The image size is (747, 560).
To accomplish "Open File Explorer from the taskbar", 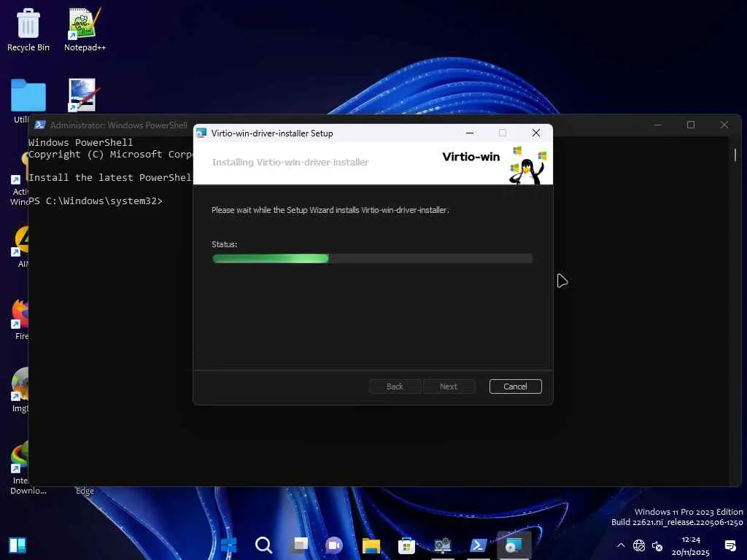I will pyautogui.click(x=371, y=545).
